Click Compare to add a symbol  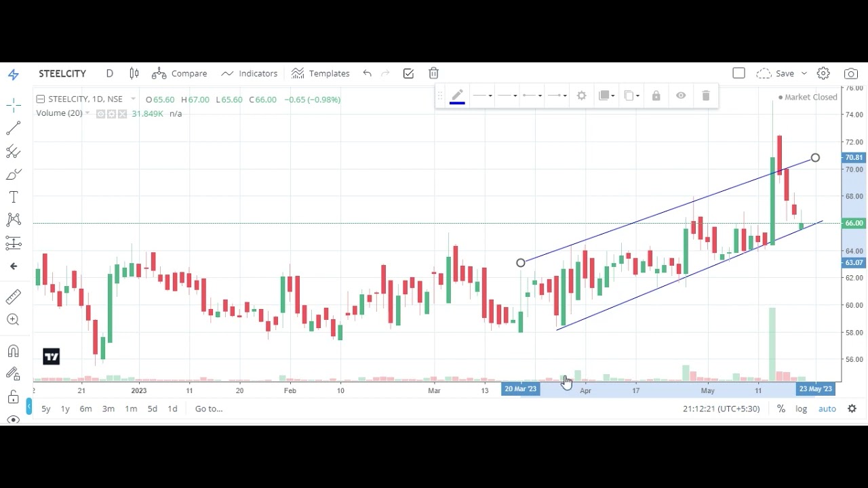pos(180,73)
